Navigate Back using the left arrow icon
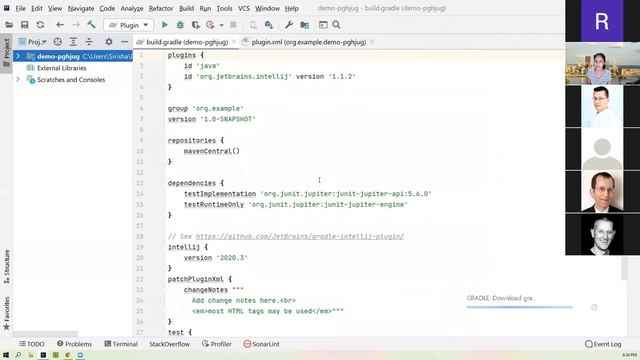 (60, 25)
